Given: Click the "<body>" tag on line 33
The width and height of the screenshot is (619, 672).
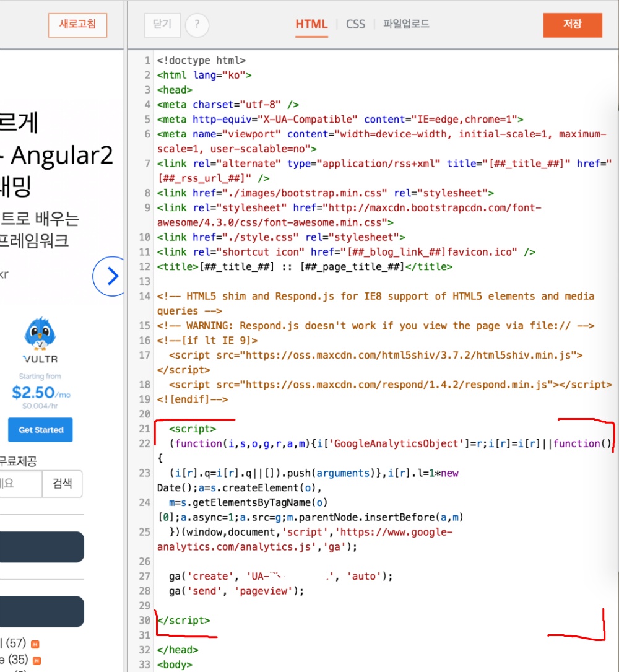Looking at the screenshot, I should (175, 665).
